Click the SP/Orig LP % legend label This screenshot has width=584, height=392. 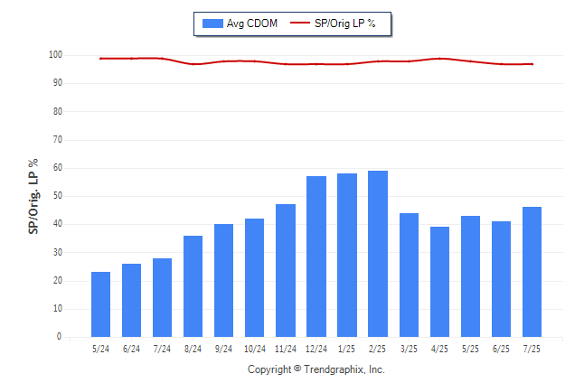coord(345,23)
